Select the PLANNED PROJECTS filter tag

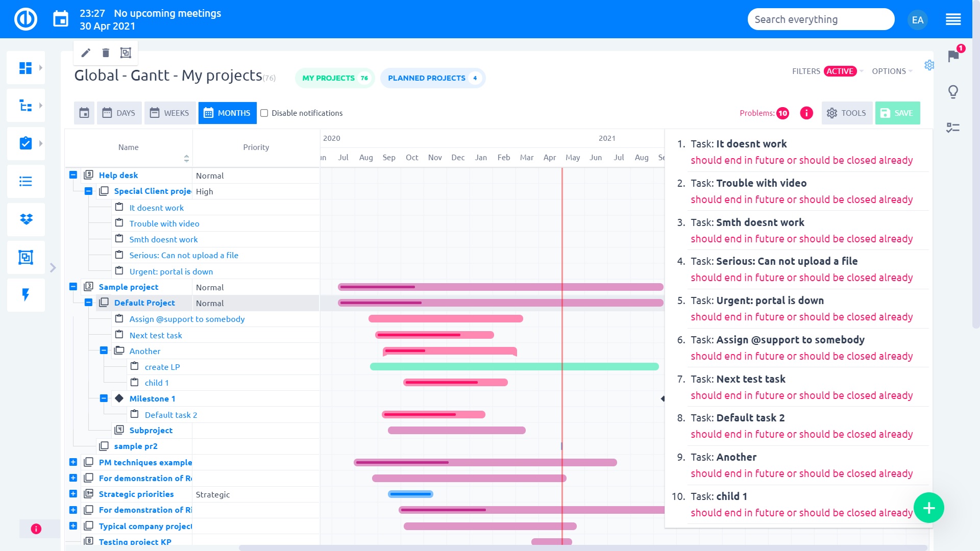[432, 78]
